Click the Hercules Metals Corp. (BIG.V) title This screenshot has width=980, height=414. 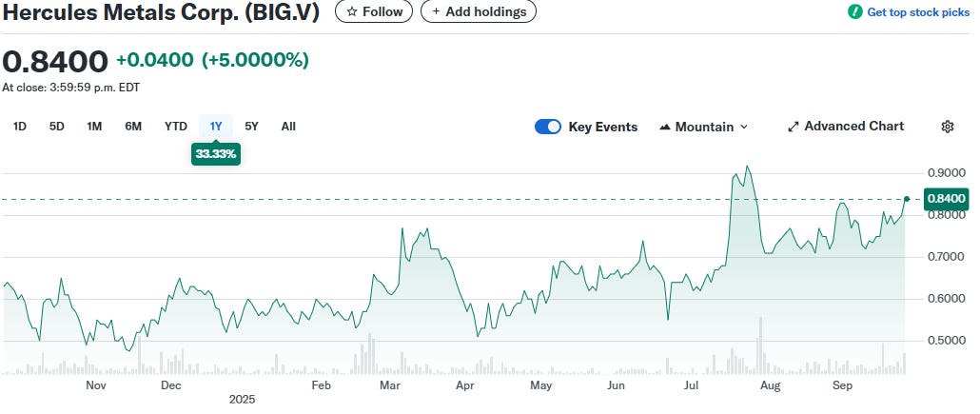[161, 13]
